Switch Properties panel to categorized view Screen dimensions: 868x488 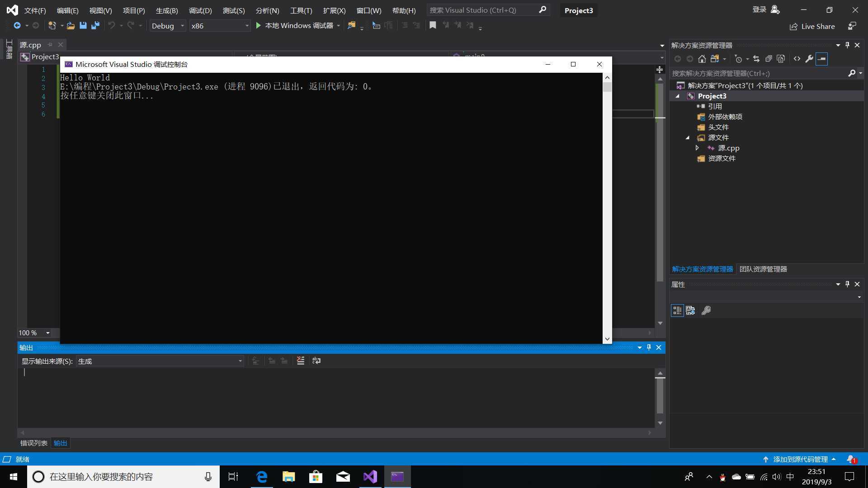[677, 310]
